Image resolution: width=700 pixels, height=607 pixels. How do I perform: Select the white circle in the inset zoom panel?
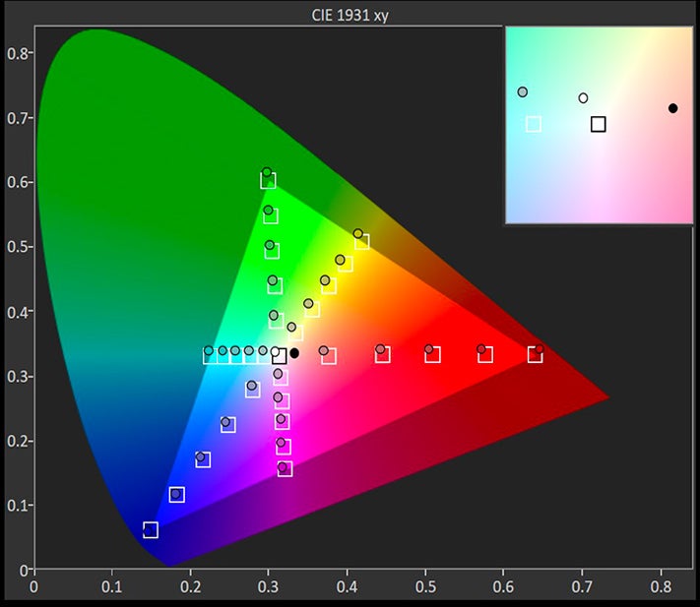[583, 98]
